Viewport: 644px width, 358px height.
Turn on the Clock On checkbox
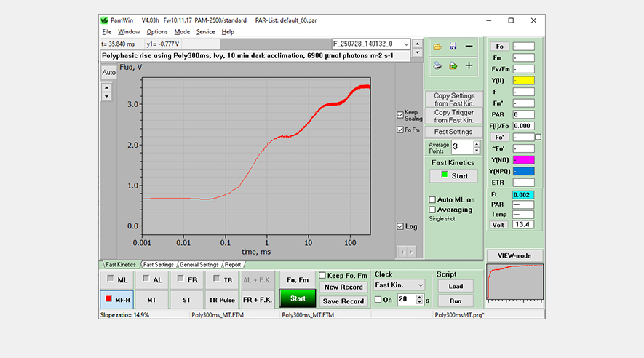378,300
